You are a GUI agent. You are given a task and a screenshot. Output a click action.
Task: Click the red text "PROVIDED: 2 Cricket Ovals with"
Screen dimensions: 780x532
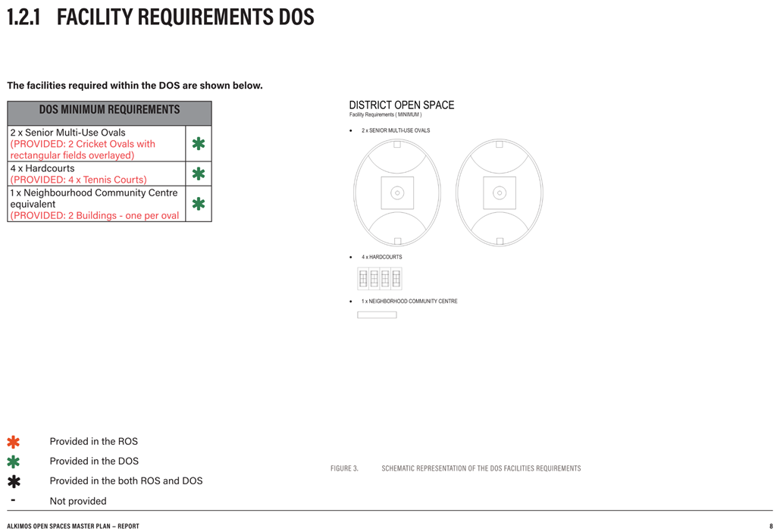tap(85, 144)
